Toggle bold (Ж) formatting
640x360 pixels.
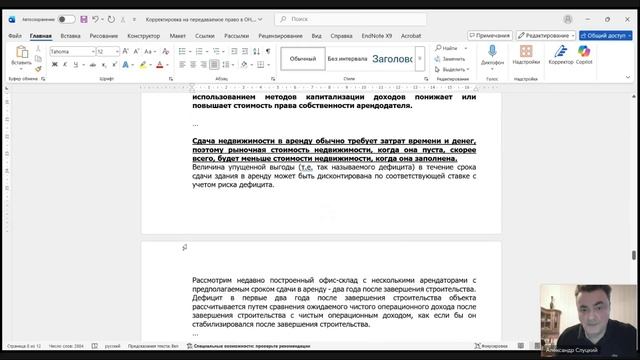55,64
